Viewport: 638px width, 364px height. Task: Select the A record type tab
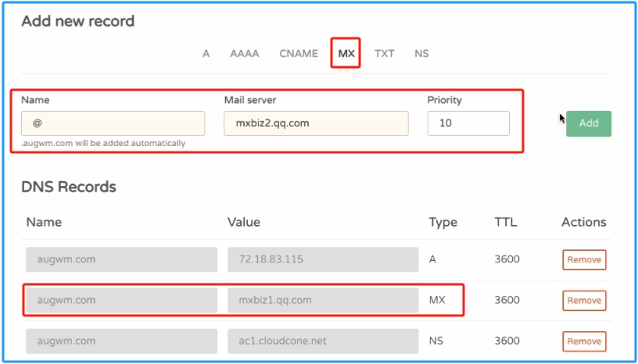coord(206,54)
